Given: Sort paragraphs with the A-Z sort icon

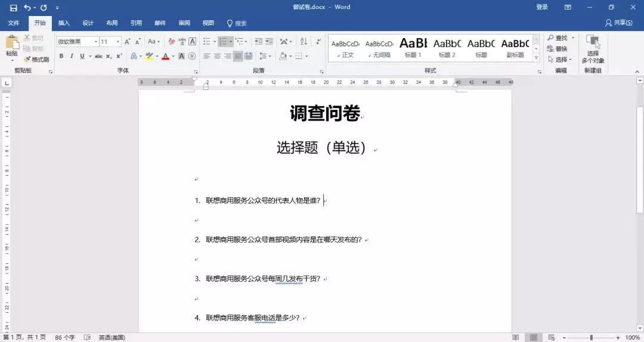Looking at the screenshot, I should [304, 42].
